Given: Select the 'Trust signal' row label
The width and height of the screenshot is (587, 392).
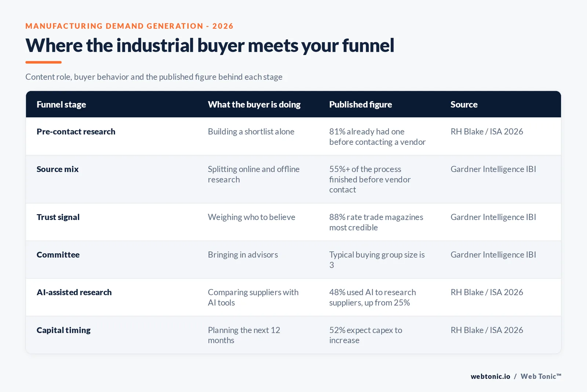Looking at the screenshot, I should [58, 217].
